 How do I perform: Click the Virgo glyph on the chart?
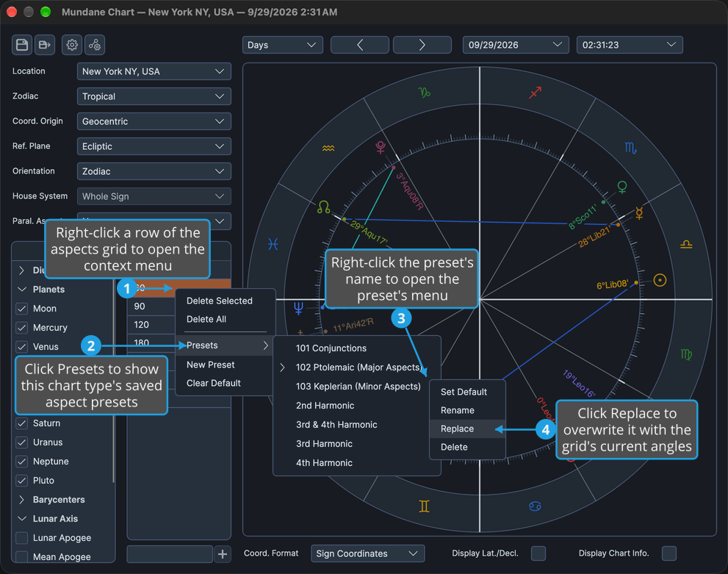686,355
